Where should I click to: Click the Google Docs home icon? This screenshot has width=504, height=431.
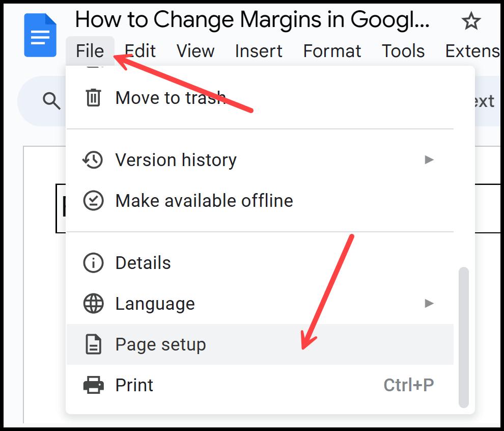click(x=40, y=35)
